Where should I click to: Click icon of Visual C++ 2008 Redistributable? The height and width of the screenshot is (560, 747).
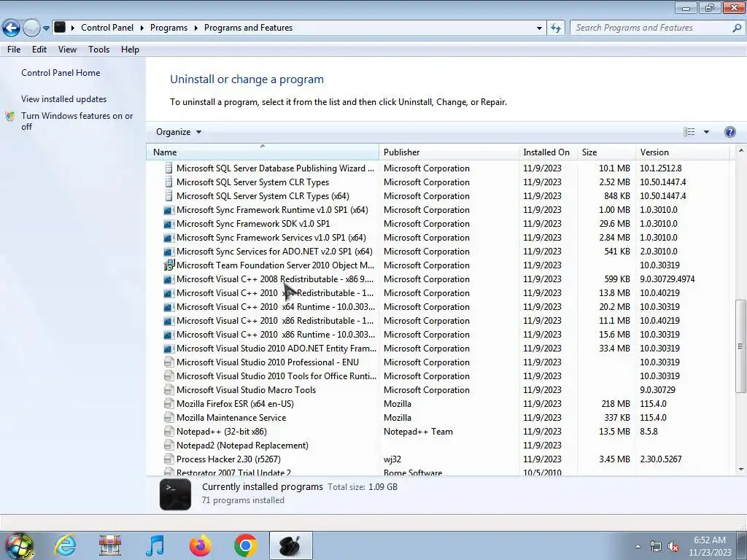tap(169, 279)
